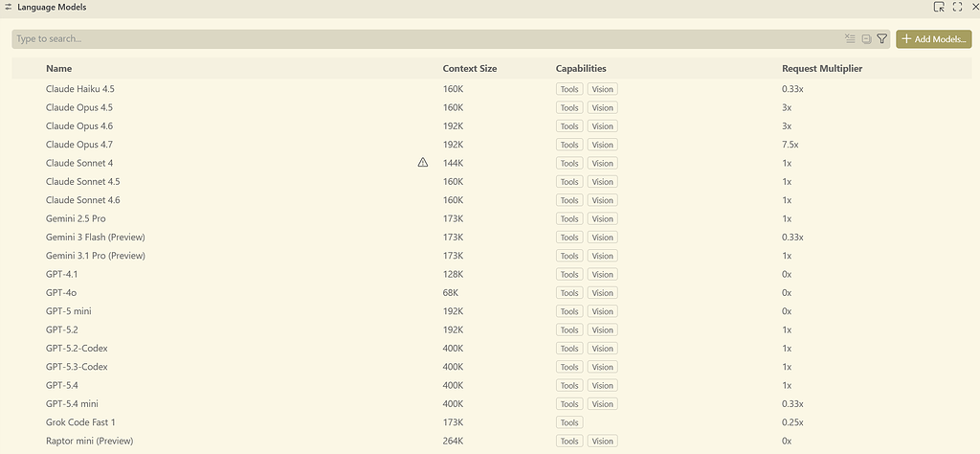
Task: Click the Capabilities column header
Action: point(581,69)
